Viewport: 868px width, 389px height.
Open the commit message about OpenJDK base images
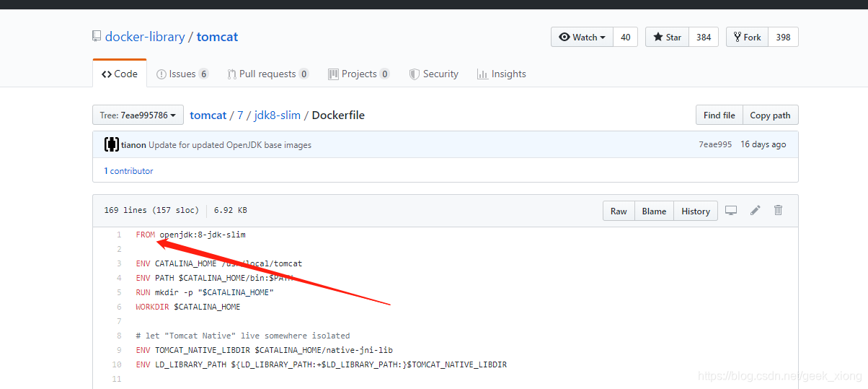[230, 144]
